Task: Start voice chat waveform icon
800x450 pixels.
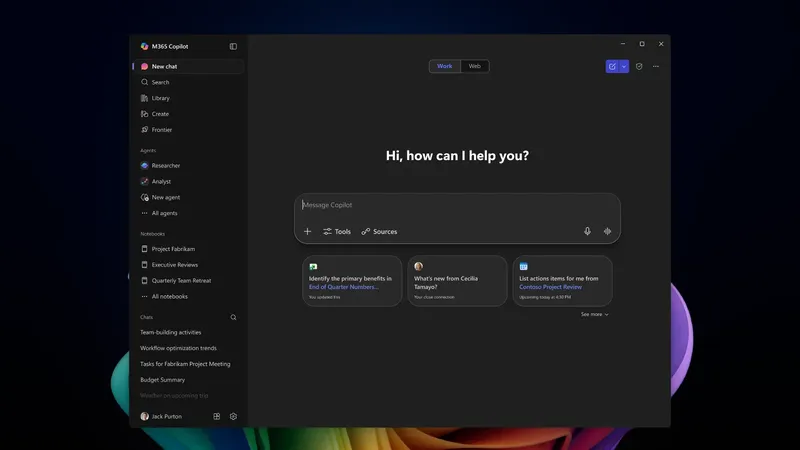Action: click(607, 232)
